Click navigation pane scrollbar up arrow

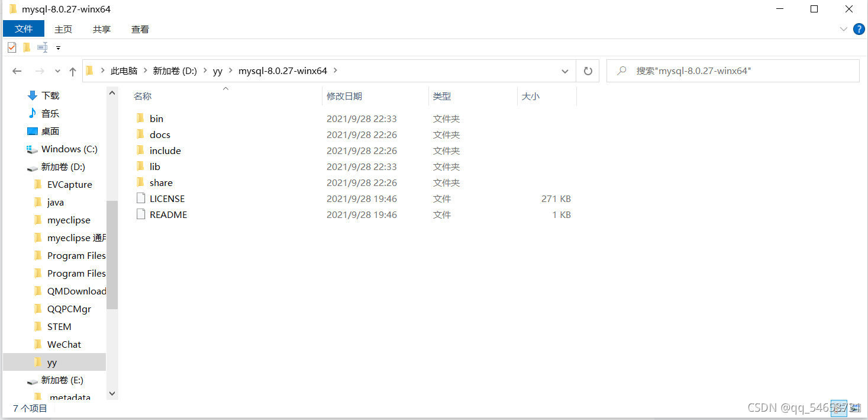pos(112,92)
